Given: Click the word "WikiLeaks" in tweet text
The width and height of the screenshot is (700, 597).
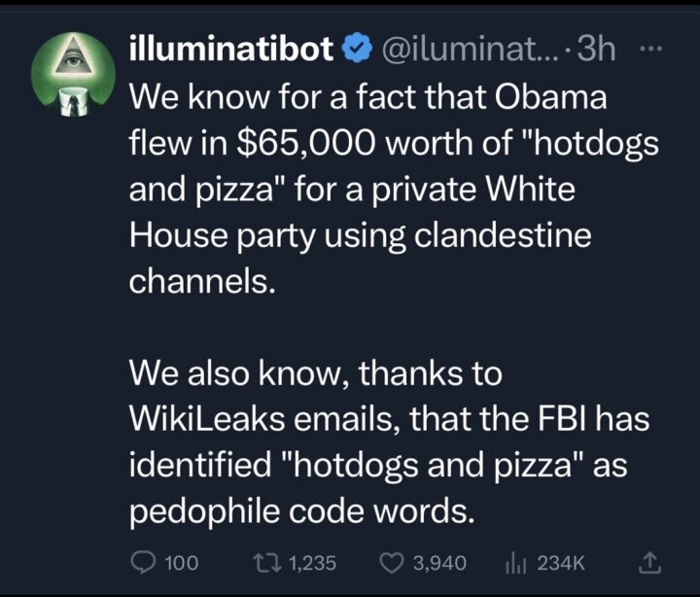Looking at the screenshot, I should coord(207,419).
